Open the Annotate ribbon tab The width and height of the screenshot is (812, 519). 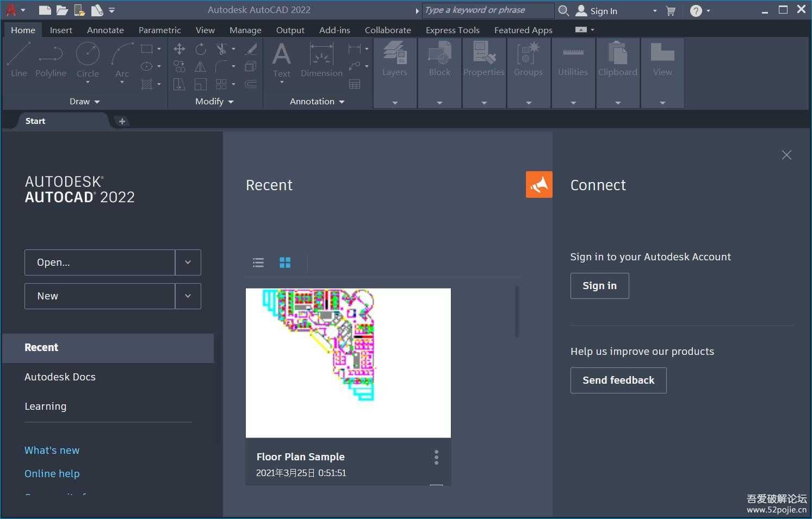pos(105,30)
